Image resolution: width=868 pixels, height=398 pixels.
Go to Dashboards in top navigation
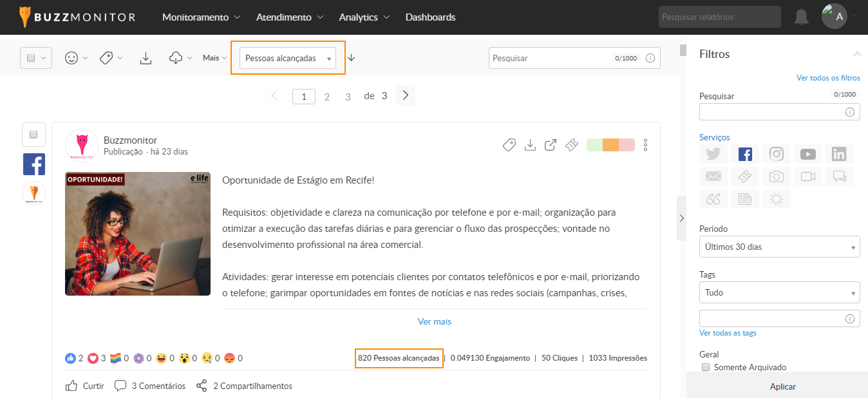point(430,17)
